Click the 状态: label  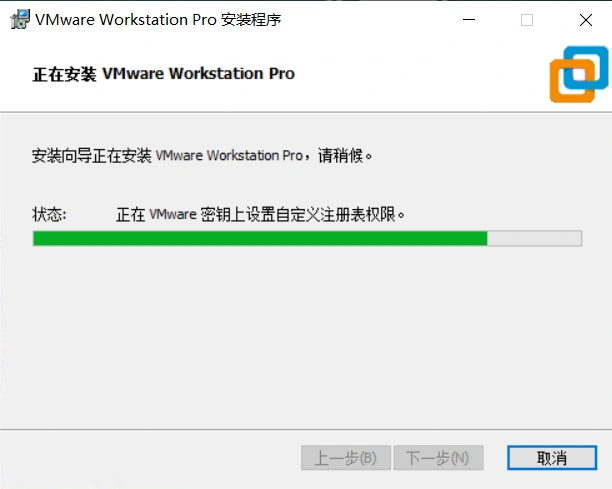click(x=49, y=214)
